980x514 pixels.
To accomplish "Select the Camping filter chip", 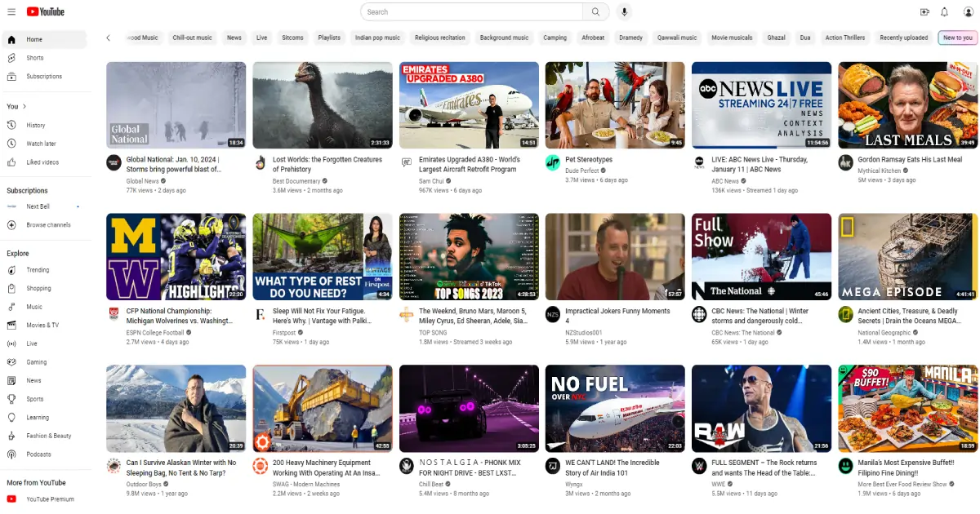I will [x=555, y=38].
